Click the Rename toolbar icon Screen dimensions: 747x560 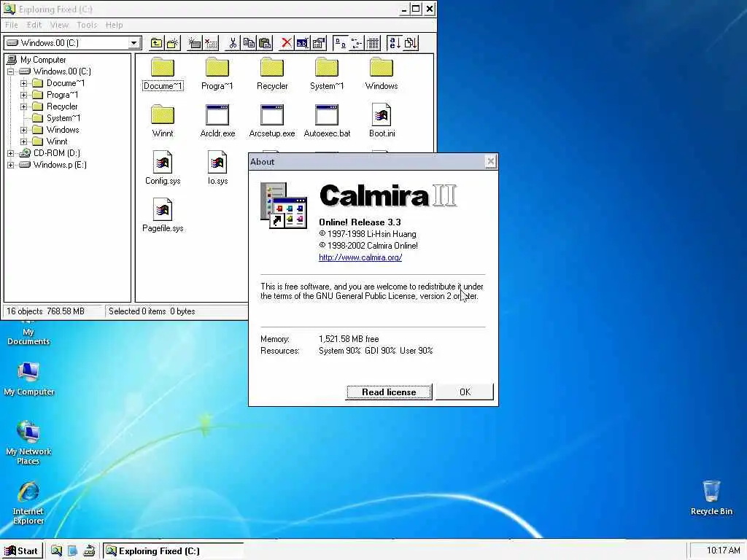302,43
